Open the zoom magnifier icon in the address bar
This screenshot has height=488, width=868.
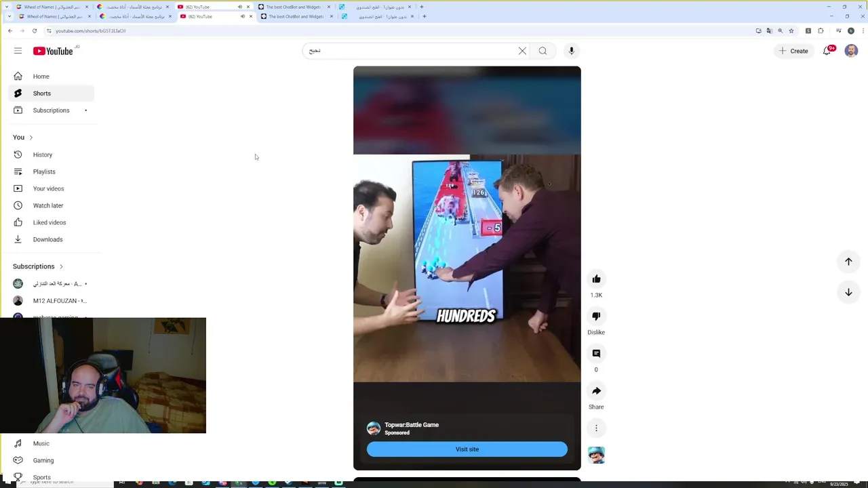[x=780, y=30]
